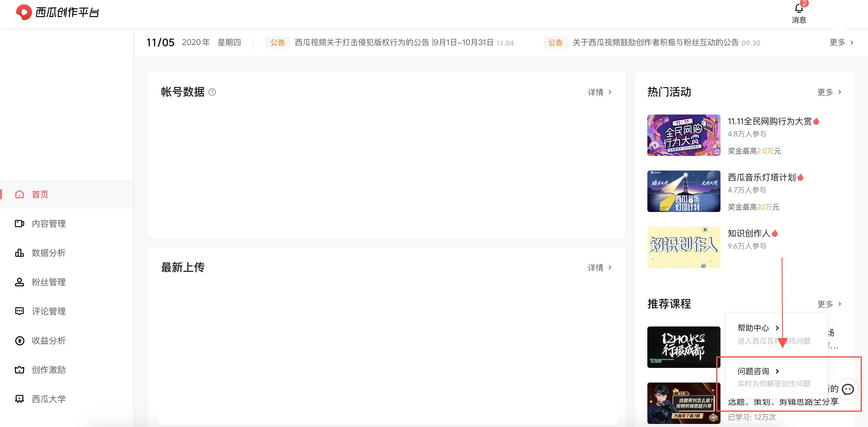868x427 pixels.
Task: Click 帮助中心 in the popup menu
Action: (x=753, y=328)
